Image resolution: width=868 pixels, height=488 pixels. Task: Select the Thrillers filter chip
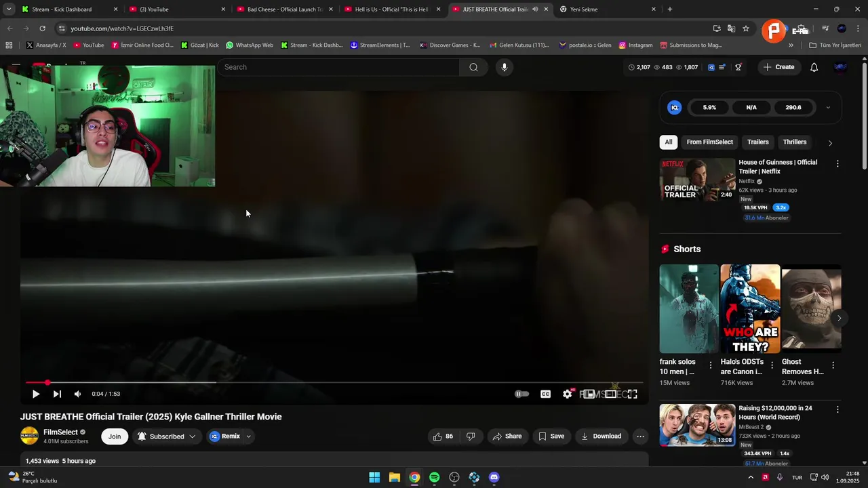click(x=794, y=142)
